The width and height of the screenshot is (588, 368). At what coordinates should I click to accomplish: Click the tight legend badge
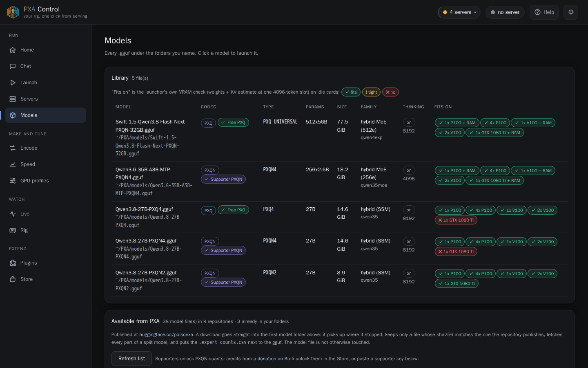[x=371, y=92]
